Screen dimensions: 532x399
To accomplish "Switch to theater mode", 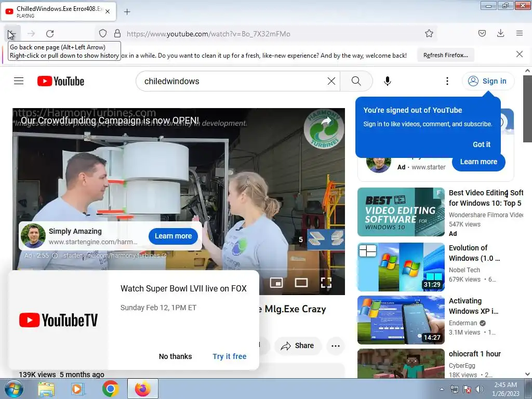I will [301, 283].
